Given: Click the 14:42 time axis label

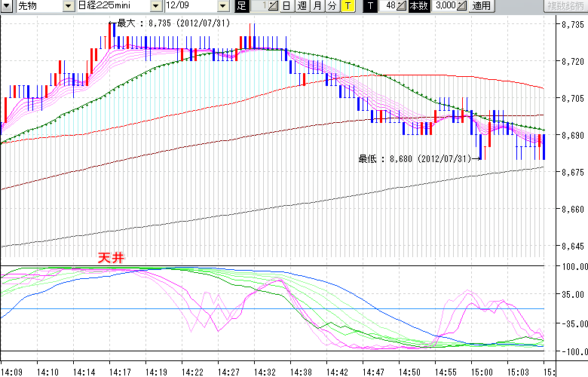Looking at the screenshot, I should 337,372.
